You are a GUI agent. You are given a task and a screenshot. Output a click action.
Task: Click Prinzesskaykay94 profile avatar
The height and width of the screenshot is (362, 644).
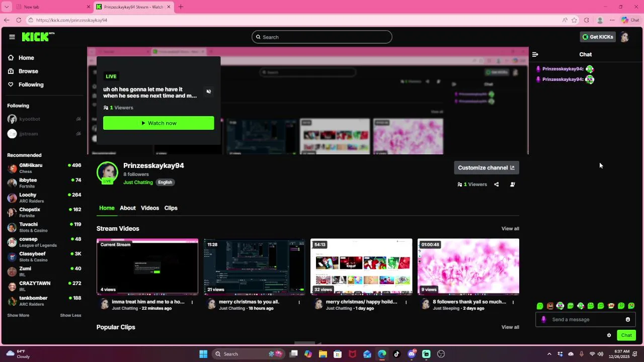(107, 172)
